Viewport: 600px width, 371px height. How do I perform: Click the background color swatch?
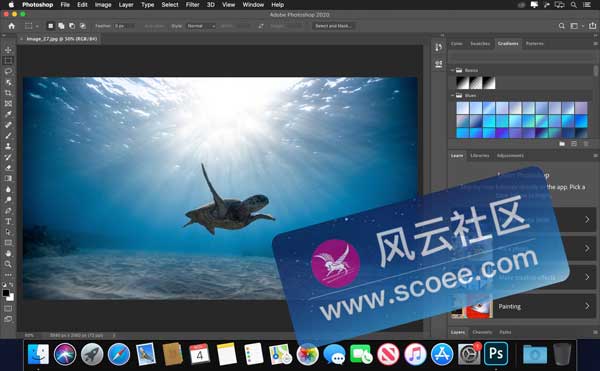11,298
